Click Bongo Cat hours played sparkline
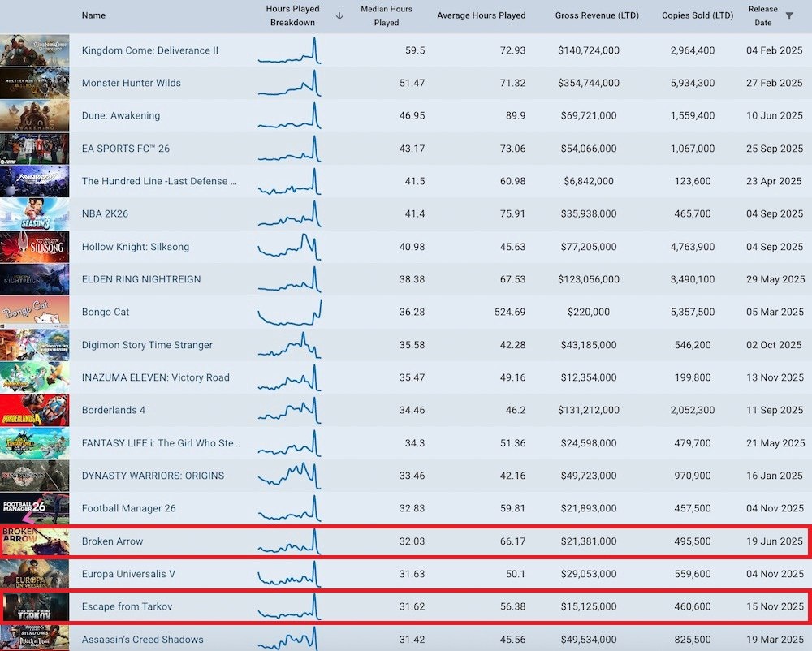The height and width of the screenshot is (651, 812). click(x=290, y=313)
